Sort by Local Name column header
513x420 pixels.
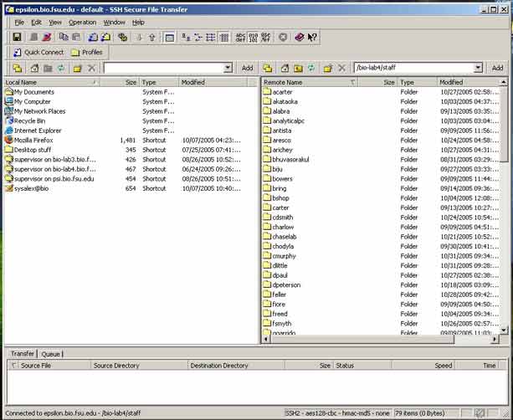pyautogui.click(x=52, y=83)
